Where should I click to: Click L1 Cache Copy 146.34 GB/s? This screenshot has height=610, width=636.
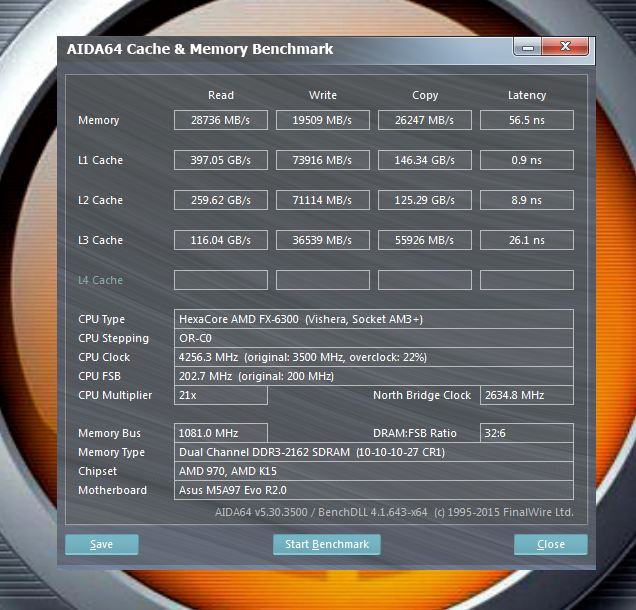425,160
